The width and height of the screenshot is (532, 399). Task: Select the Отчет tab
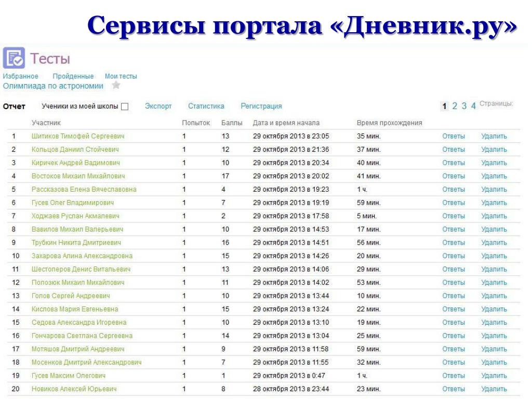point(14,107)
